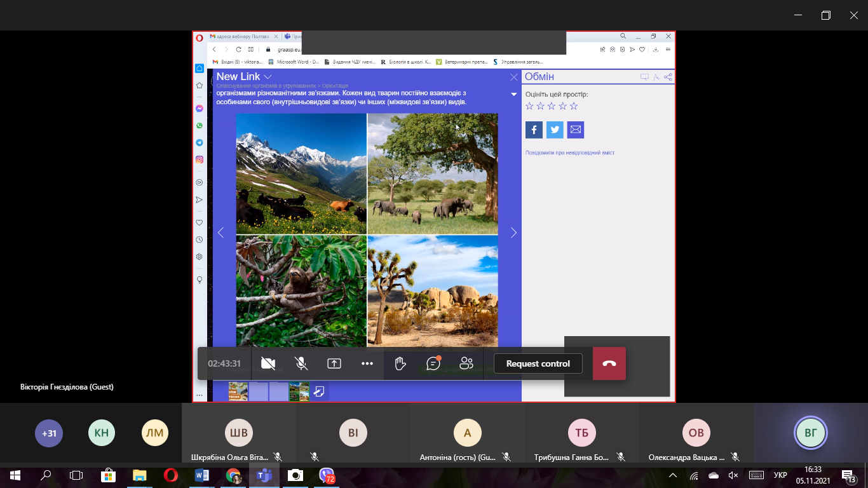
Task: Open more actions ellipsis in call bar
Action: [367, 363]
